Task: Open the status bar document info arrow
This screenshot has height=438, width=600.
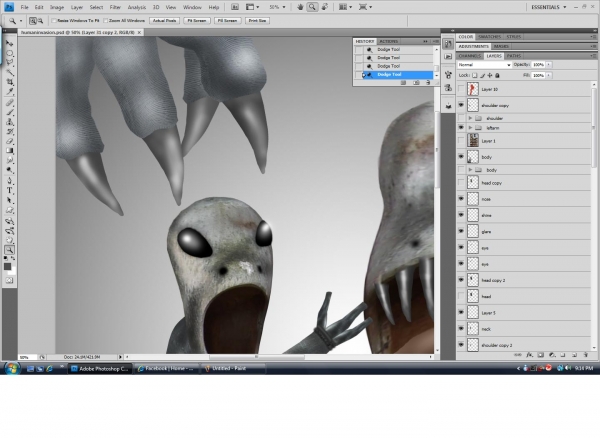Action: point(120,357)
